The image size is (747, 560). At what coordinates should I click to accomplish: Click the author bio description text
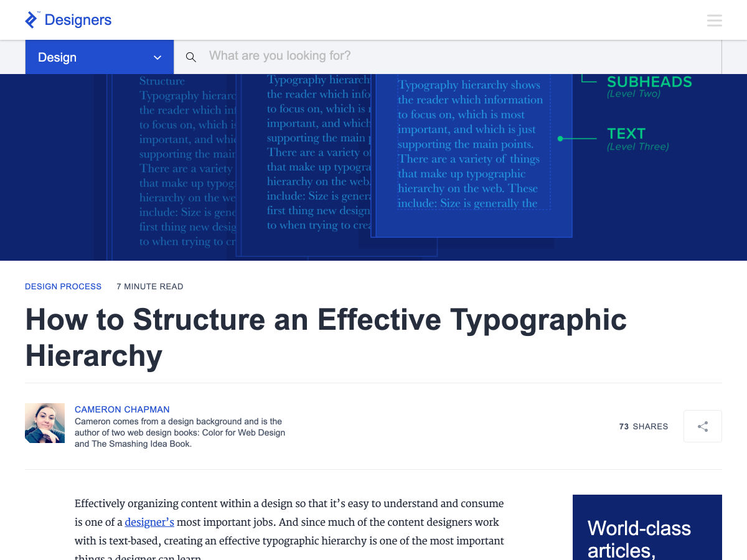[x=179, y=433]
